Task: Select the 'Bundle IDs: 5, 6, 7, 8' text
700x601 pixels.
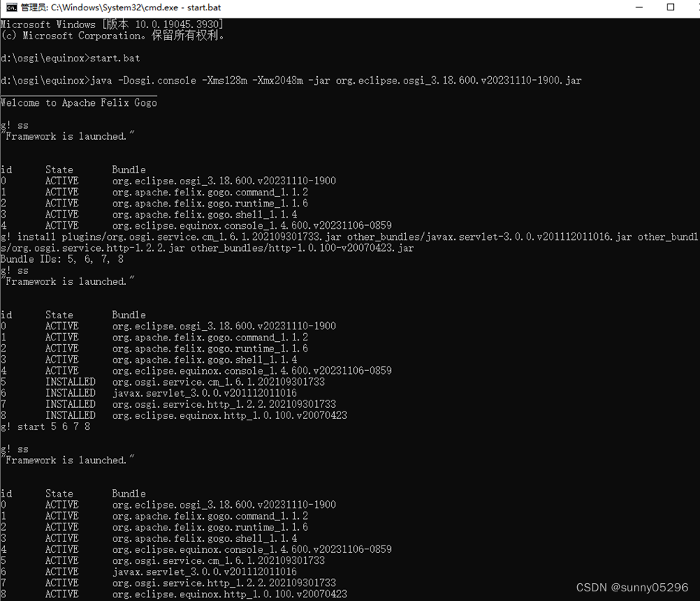Action: tap(61, 259)
